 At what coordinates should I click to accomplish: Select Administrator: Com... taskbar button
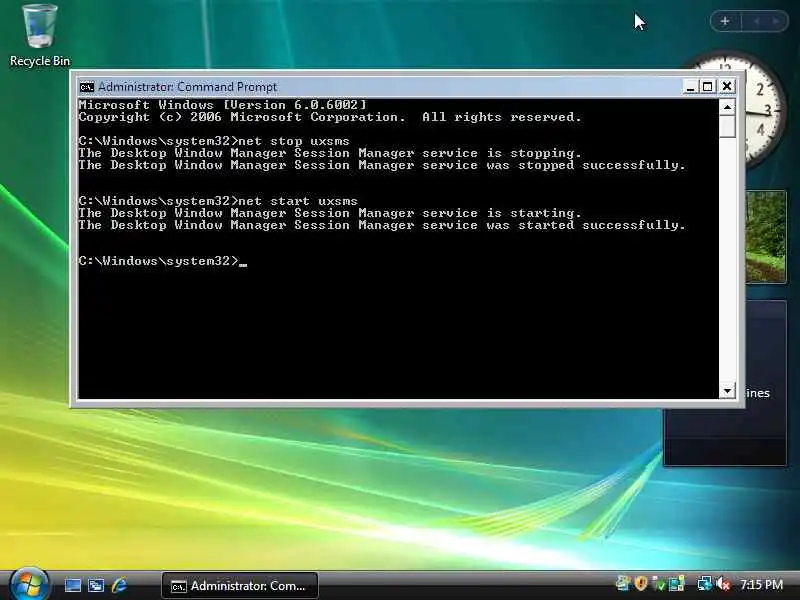coord(239,586)
